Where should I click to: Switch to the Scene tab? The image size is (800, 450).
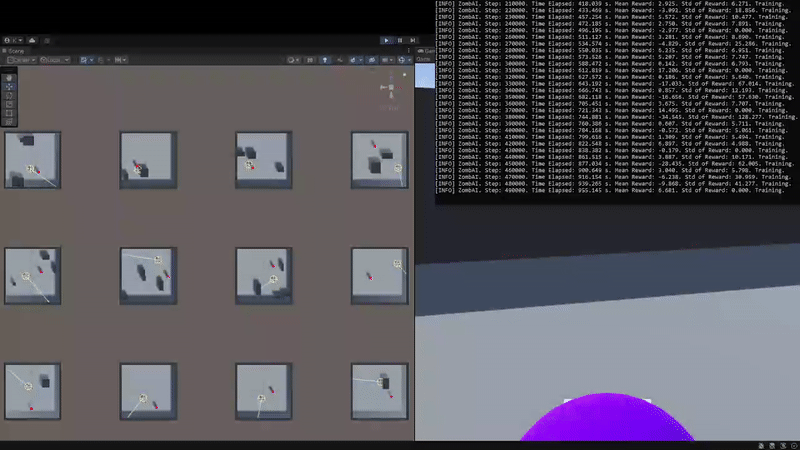pyautogui.click(x=14, y=51)
